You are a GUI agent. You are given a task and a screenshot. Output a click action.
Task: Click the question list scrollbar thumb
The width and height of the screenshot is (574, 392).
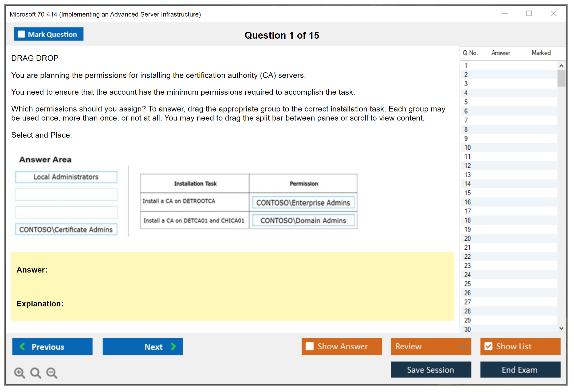[x=561, y=78]
